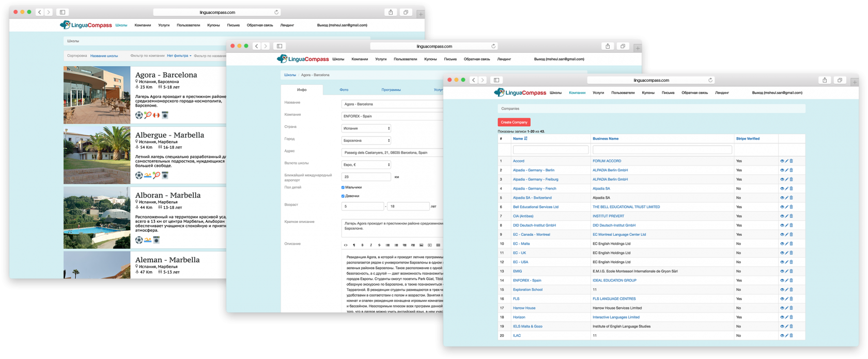Click address bar in the Companies window
This screenshot has width=868, height=359.
point(651,80)
